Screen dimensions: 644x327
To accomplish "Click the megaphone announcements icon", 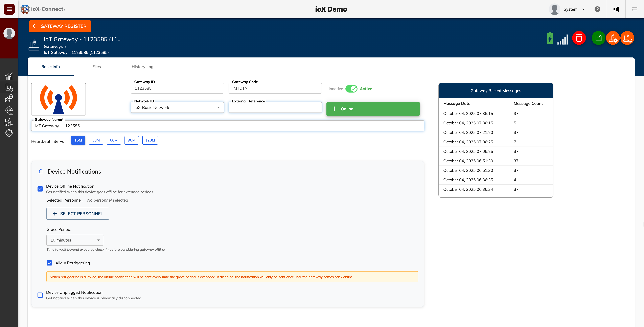I will (616, 9).
